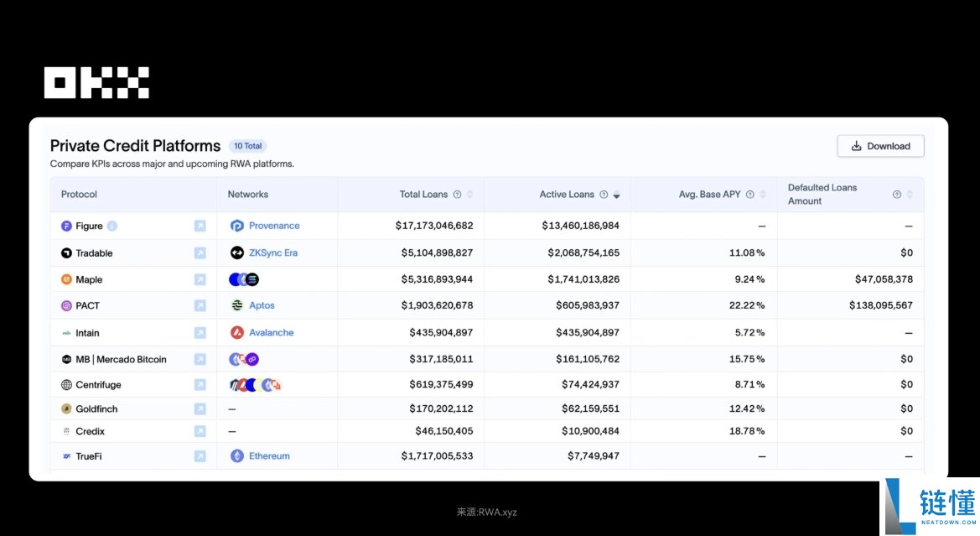
Task: Click the 10 Total badge
Action: click(x=247, y=146)
